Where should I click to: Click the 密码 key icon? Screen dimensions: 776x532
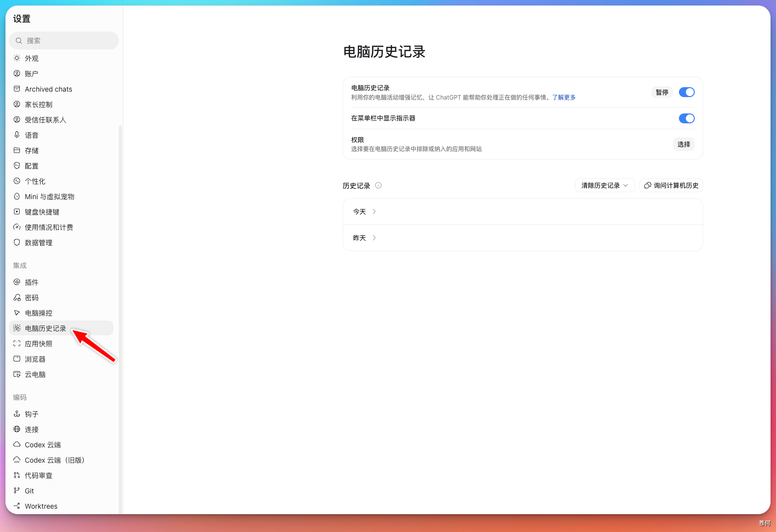pos(17,297)
